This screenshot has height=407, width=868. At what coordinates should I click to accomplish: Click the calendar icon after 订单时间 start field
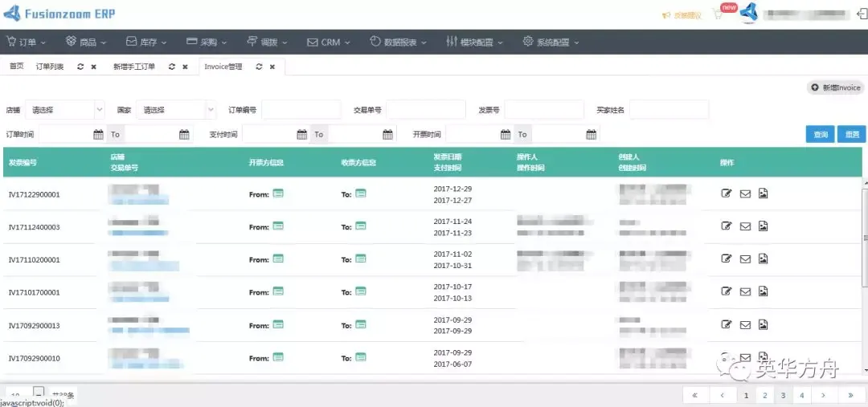[98, 134]
